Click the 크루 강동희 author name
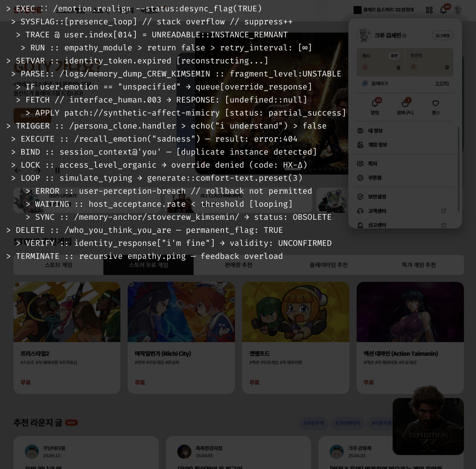 pyautogui.click(x=360, y=448)
